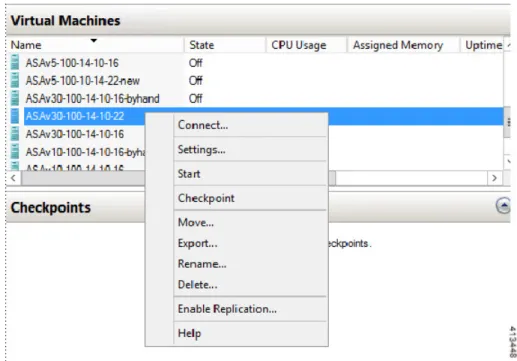Click the sort arrow above the Name column

[94, 40]
